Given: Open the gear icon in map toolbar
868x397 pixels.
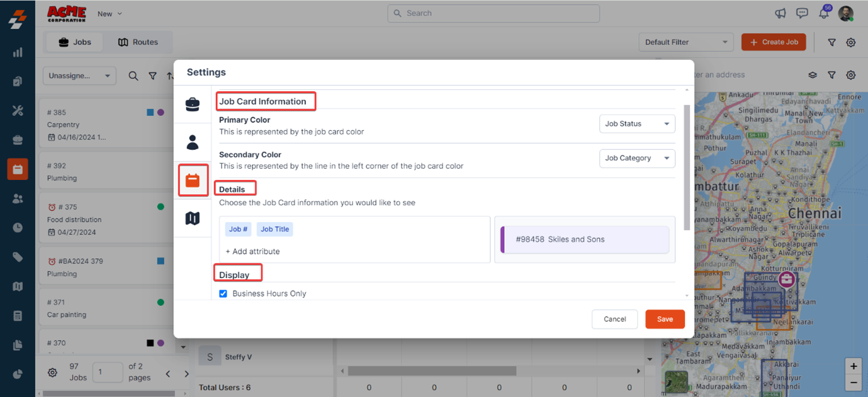Looking at the screenshot, I should pos(851,75).
